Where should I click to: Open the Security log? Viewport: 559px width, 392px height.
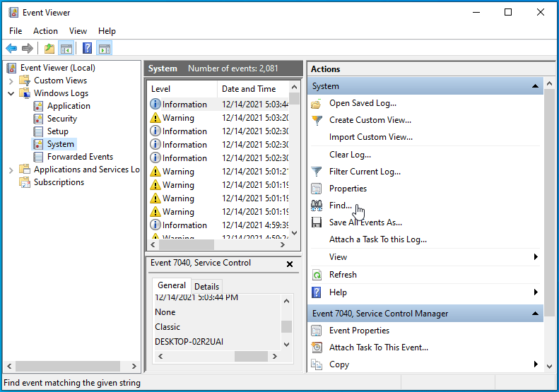point(62,119)
